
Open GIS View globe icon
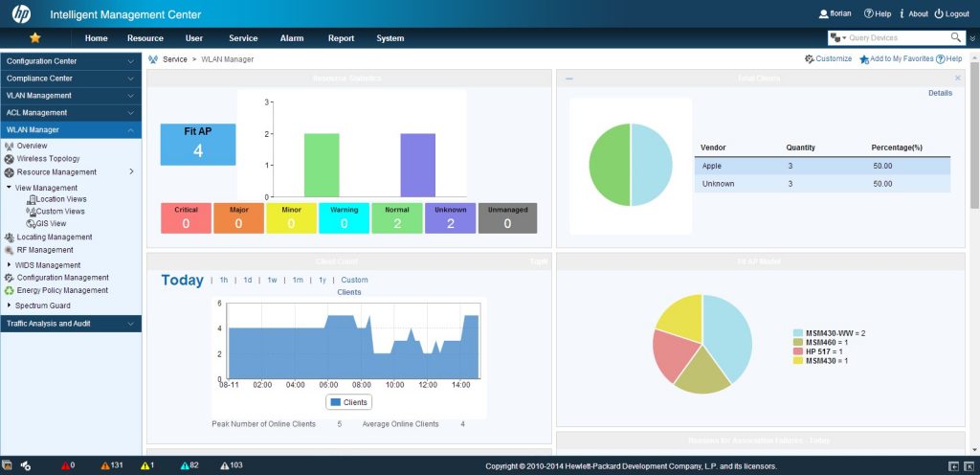32,223
